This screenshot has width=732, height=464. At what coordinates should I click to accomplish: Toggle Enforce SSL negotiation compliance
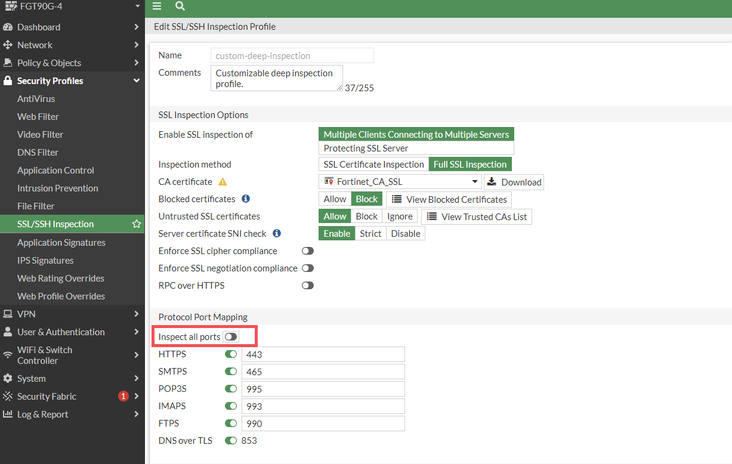coord(307,268)
